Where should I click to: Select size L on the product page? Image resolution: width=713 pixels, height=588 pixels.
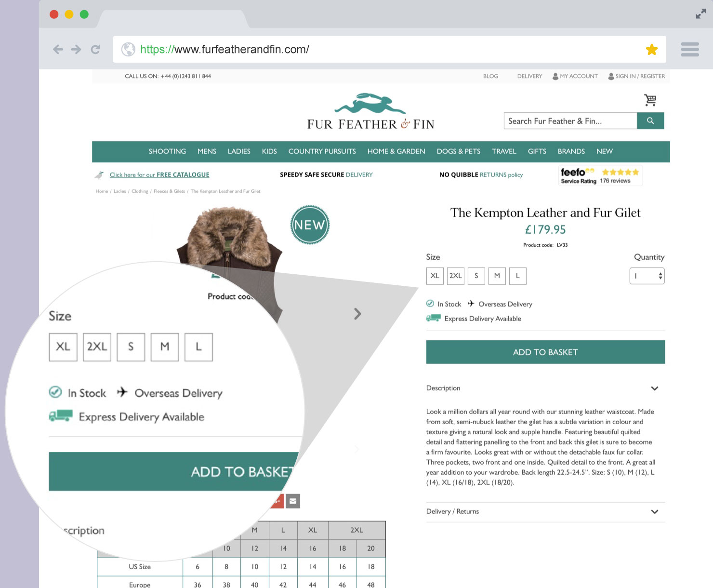[x=518, y=276]
